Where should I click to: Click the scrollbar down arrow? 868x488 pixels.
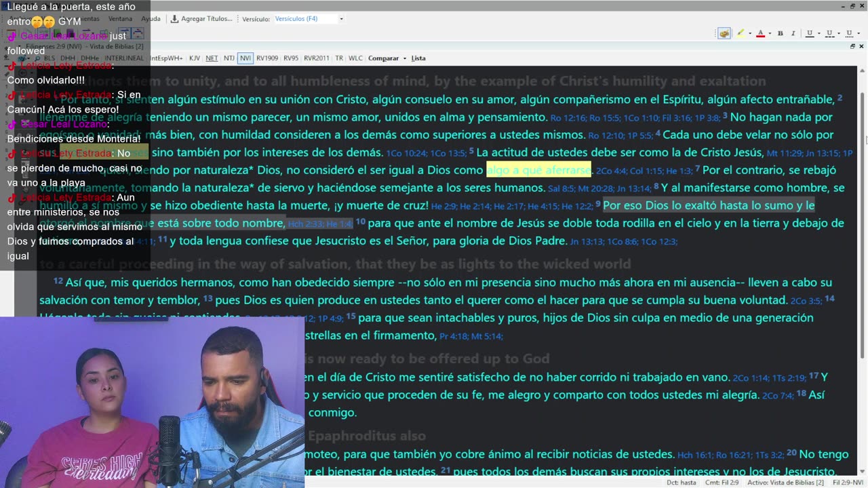pyautogui.click(x=863, y=473)
